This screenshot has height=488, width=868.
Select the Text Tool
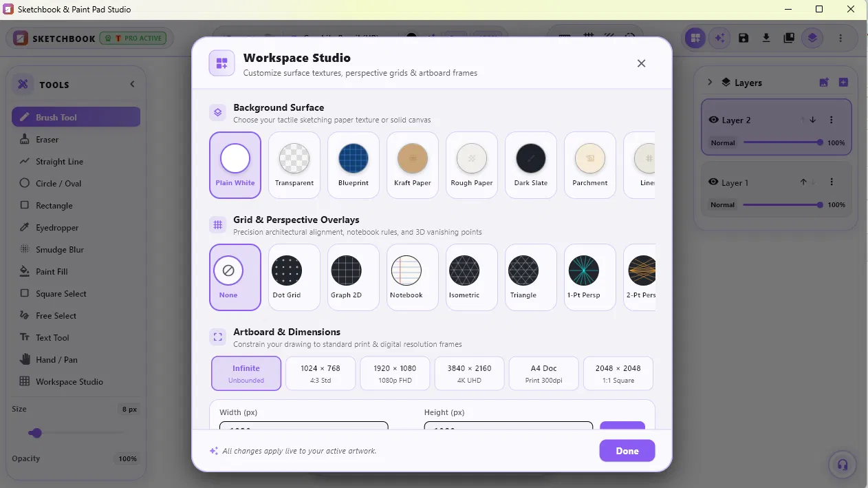tap(76, 337)
